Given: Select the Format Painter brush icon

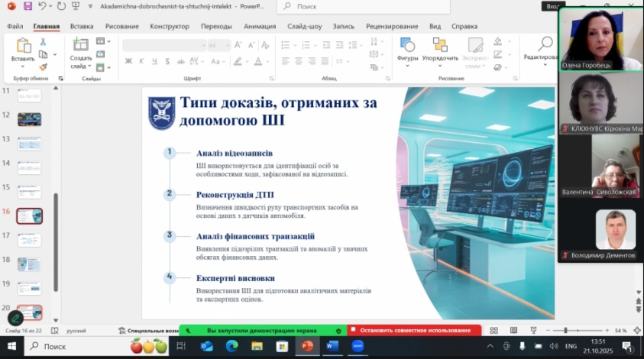Looking at the screenshot, I should pos(44,67).
